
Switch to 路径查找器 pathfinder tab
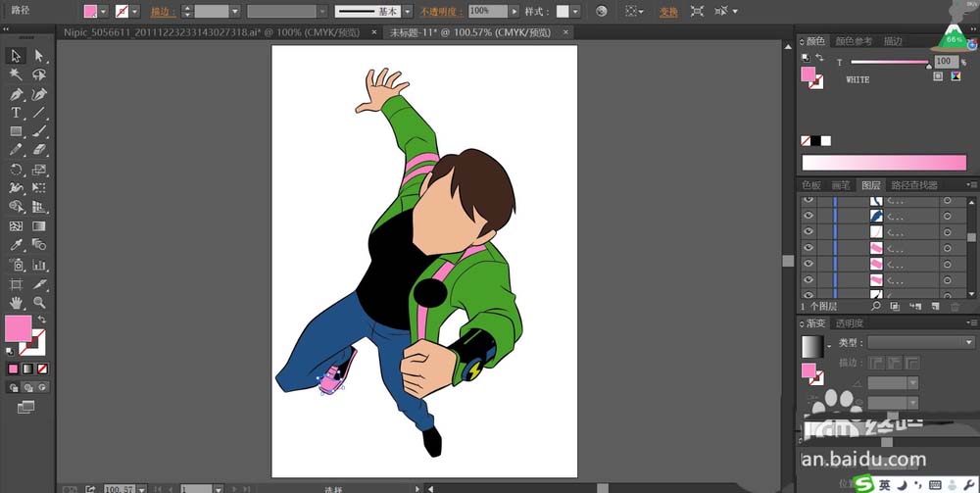click(x=913, y=185)
